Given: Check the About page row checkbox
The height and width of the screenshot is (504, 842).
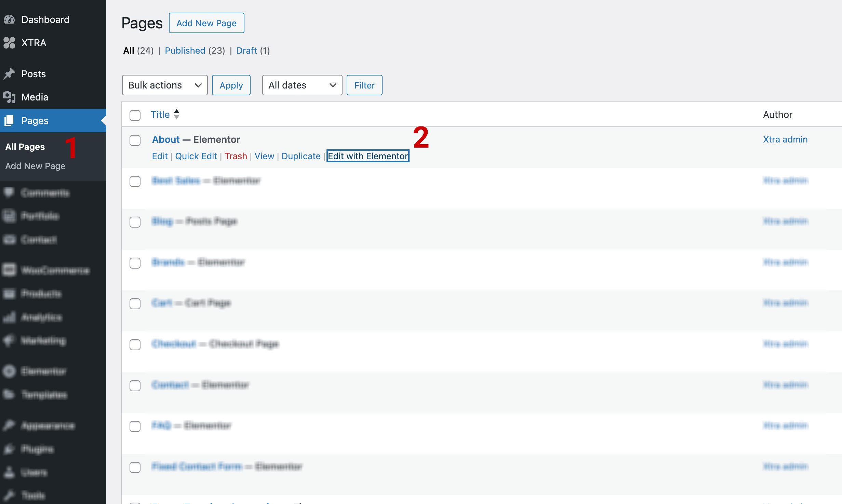Looking at the screenshot, I should coord(135,140).
